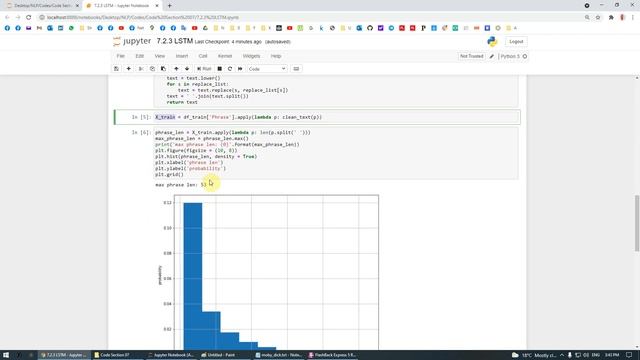Move the selected cell up
Image resolution: width=640 pixels, height=360 pixels.
[176, 69]
